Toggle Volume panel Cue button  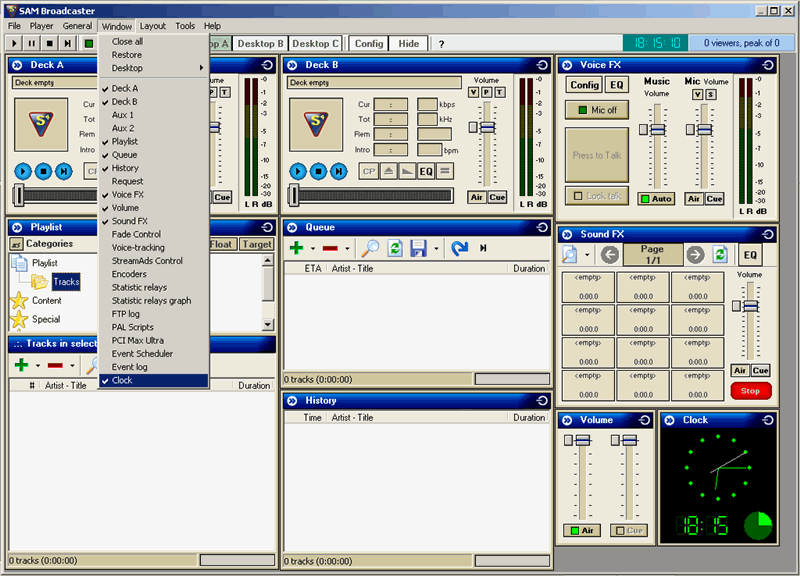tap(629, 531)
